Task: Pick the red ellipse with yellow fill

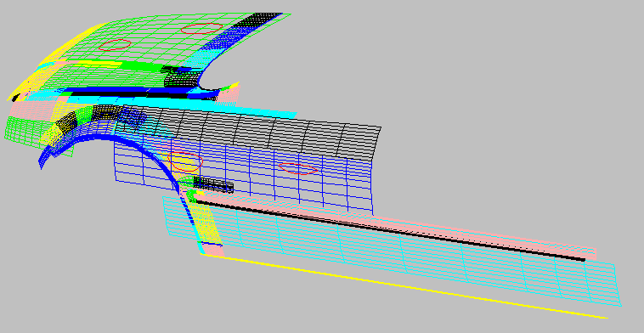Action: click(185, 161)
